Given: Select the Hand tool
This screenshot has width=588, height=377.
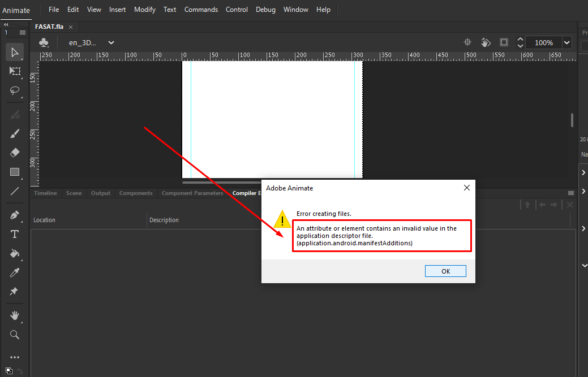Looking at the screenshot, I should pos(15,315).
